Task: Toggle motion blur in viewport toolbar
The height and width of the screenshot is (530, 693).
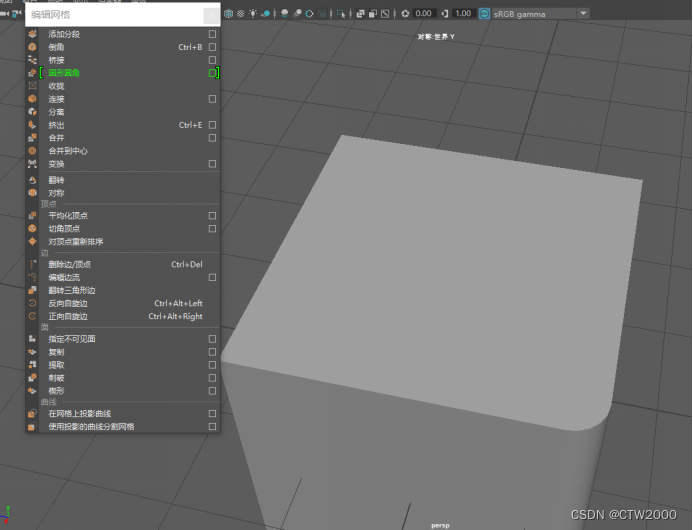Action: (297, 14)
